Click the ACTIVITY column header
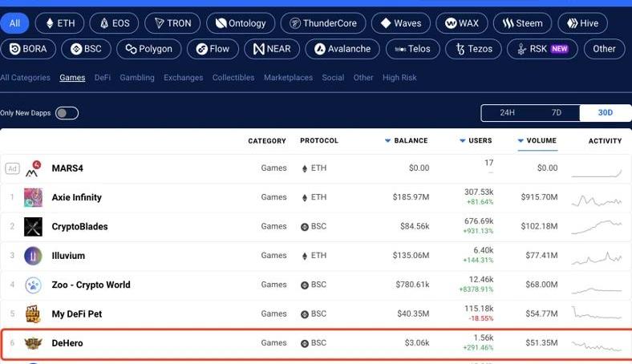This screenshot has width=632, height=364. [x=605, y=140]
